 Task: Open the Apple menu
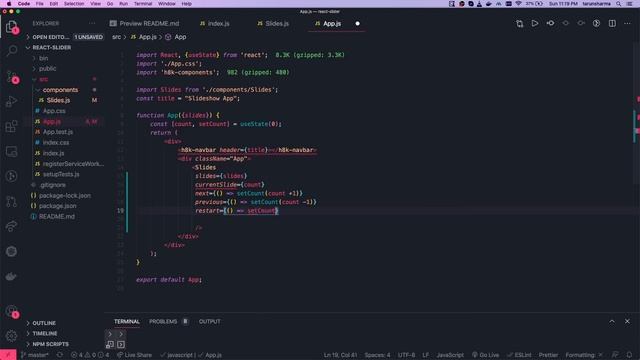tap(9, 4)
